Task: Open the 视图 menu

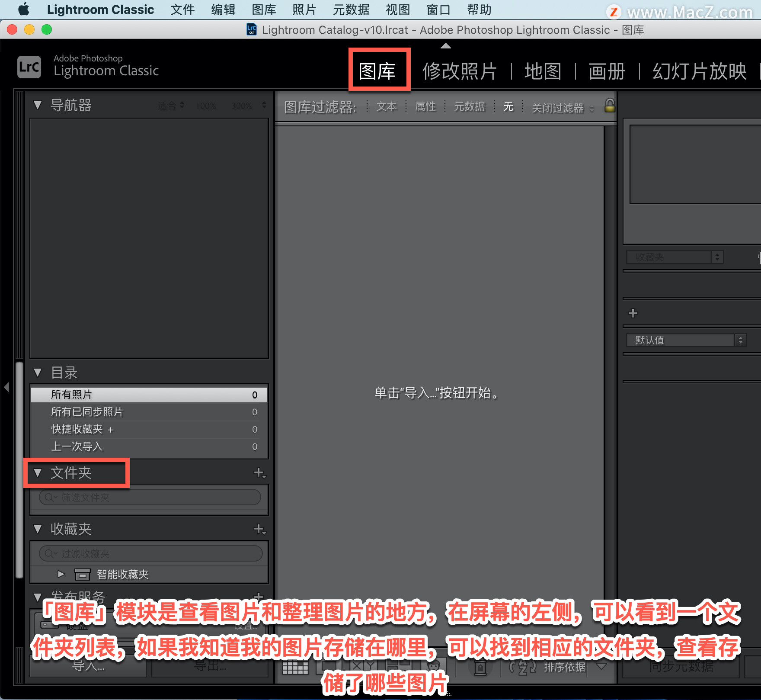Action: [x=398, y=10]
